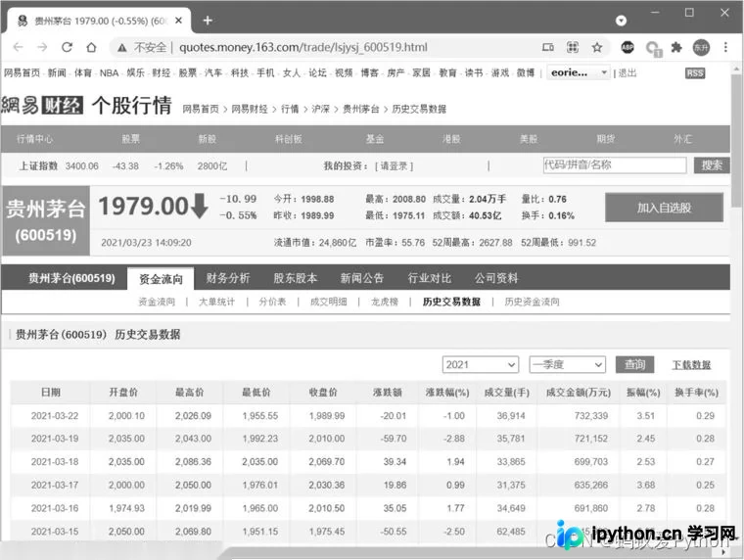744x560 pixels.
Task: Click 沪深 in breadcrumb
Action: click(320, 109)
